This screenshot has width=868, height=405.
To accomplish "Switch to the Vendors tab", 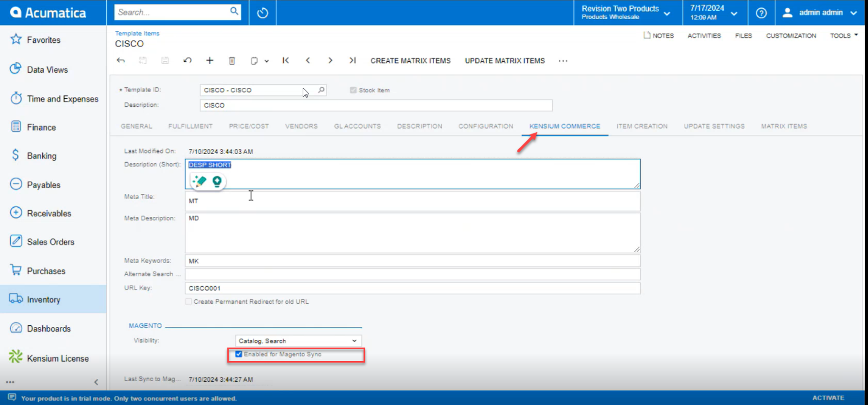I will (302, 126).
